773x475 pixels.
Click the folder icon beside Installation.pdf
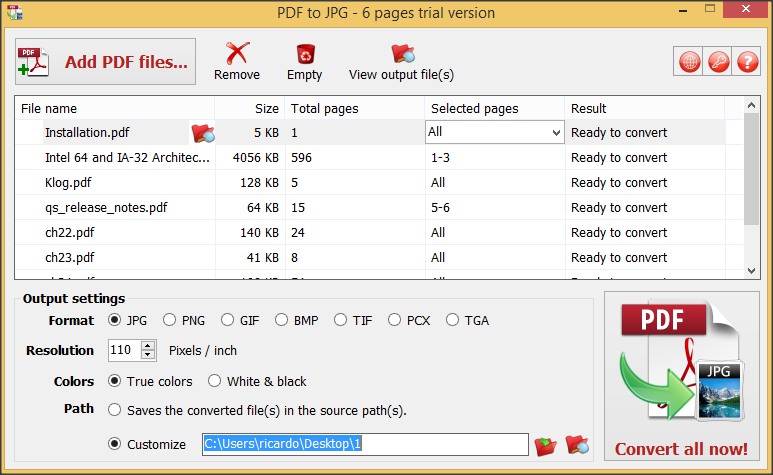pos(203,133)
